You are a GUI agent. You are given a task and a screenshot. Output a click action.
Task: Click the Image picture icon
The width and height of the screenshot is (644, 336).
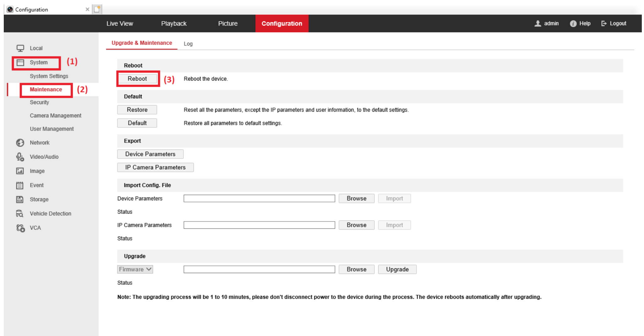point(20,171)
